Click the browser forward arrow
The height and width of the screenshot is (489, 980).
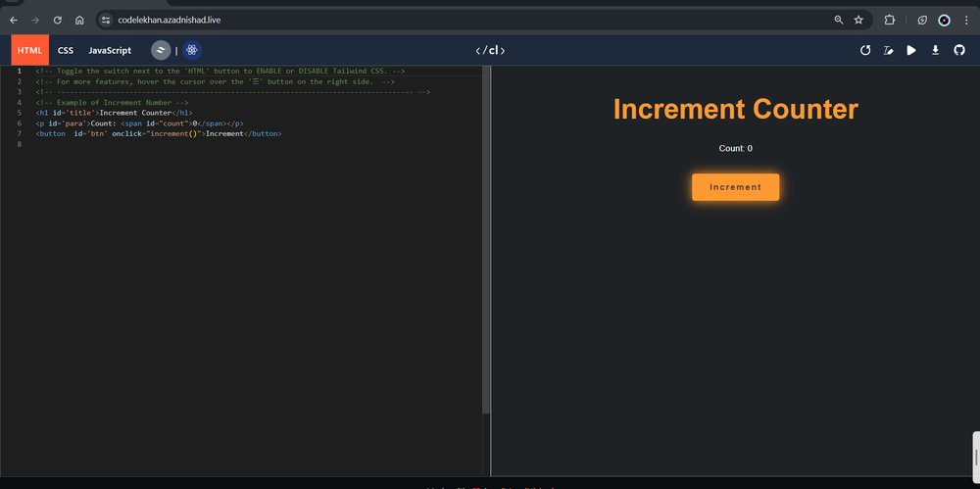pyautogui.click(x=35, y=20)
